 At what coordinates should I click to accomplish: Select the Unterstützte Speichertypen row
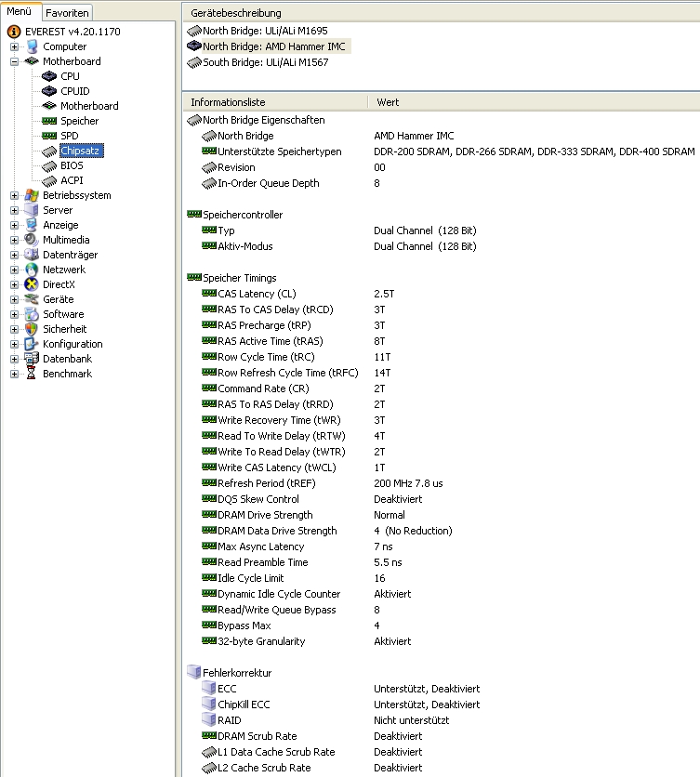coord(442,151)
